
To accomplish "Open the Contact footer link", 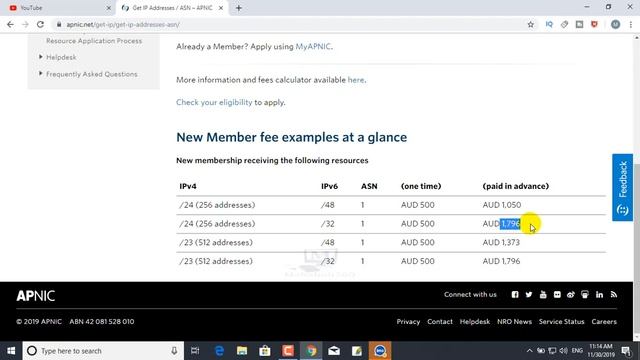I will click(x=440, y=322).
